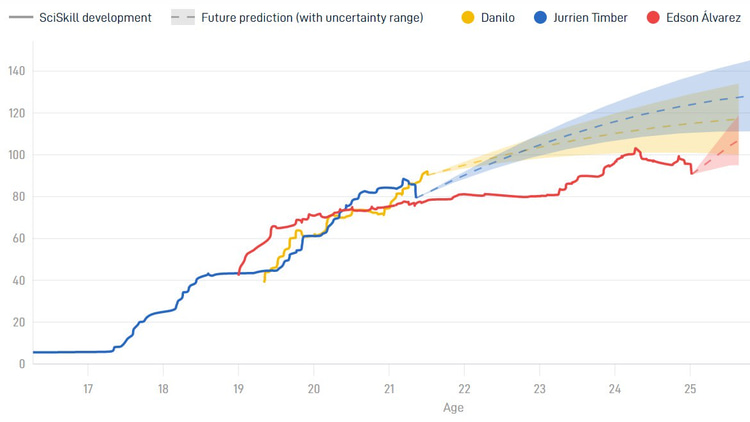Toggle the Danilo series label

tap(498, 18)
